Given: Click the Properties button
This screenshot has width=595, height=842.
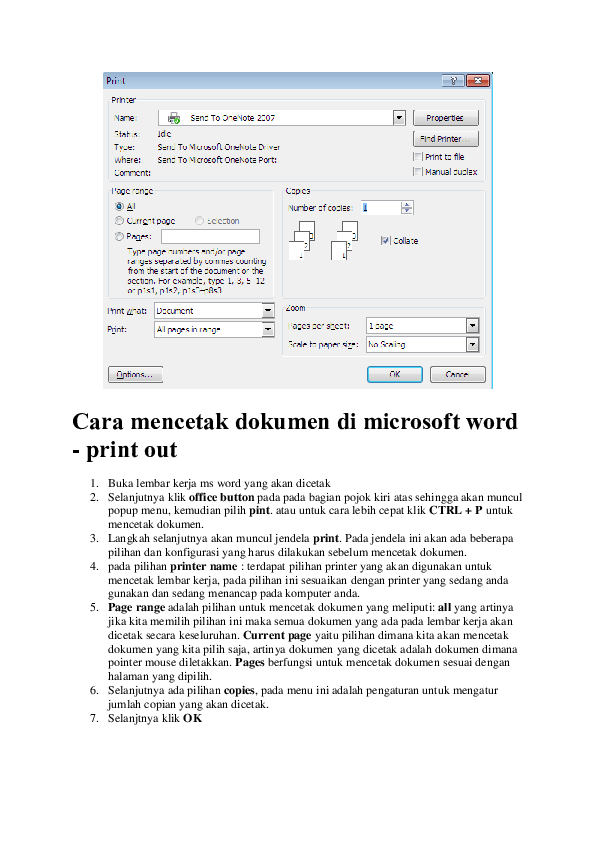Looking at the screenshot, I should tap(445, 118).
